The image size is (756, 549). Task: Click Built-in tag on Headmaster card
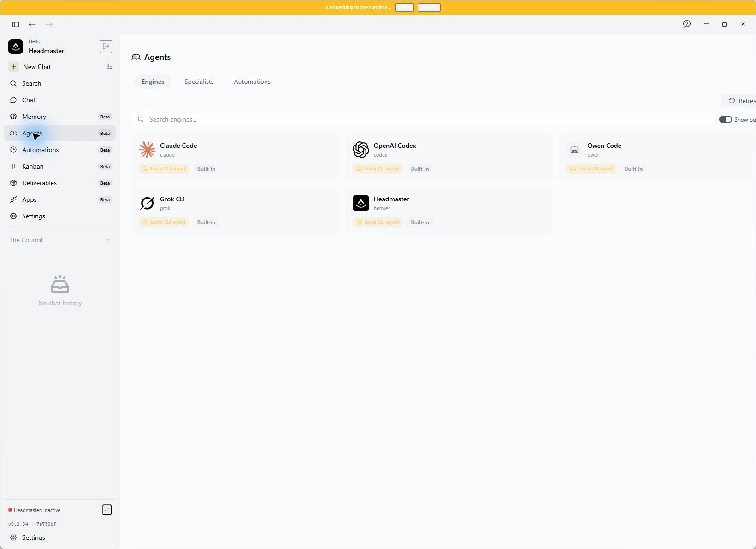pos(420,222)
